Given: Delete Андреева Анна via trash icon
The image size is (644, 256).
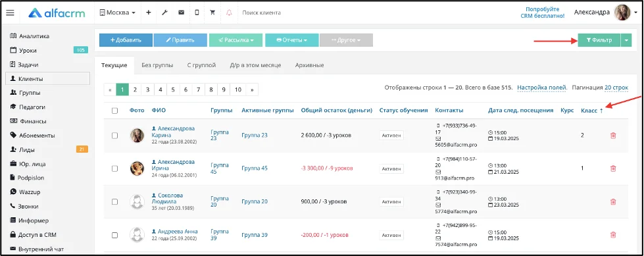Looking at the screenshot, I should (x=613, y=235).
